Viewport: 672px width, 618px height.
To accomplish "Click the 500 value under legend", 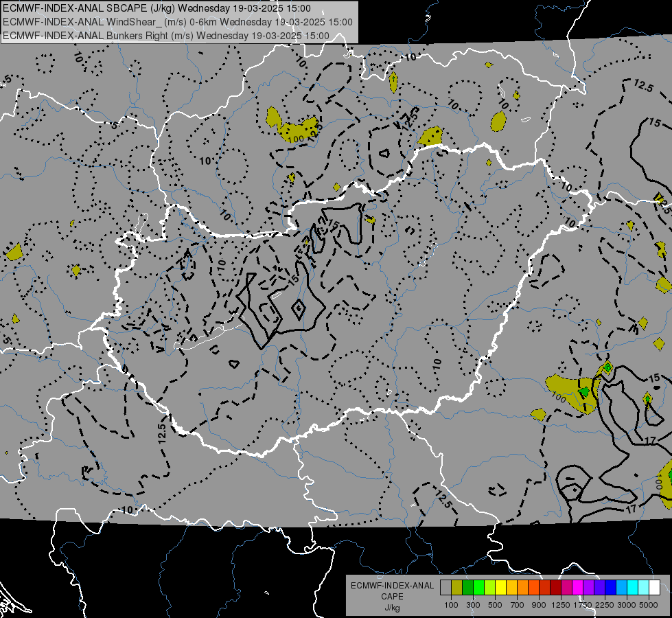I will click(495, 605).
